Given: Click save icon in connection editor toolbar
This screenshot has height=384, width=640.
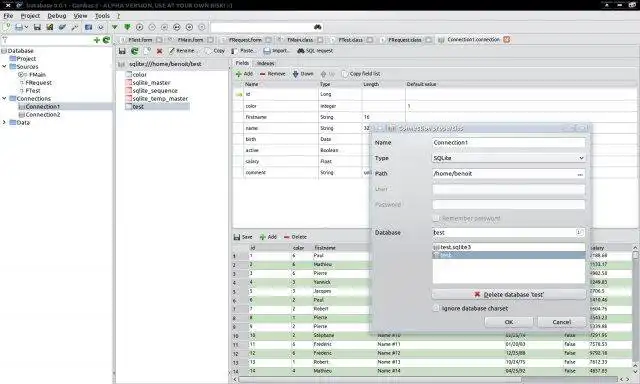Looking at the screenshot, I should [x=122, y=51].
